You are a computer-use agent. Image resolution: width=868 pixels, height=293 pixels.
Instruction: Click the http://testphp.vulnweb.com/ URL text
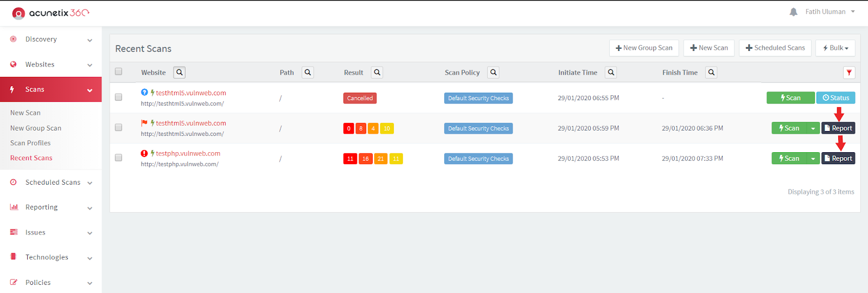coord(180,164)
